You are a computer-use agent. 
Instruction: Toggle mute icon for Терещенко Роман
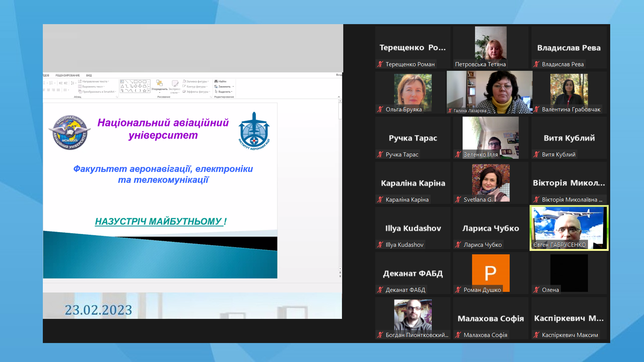pos(380,64)
